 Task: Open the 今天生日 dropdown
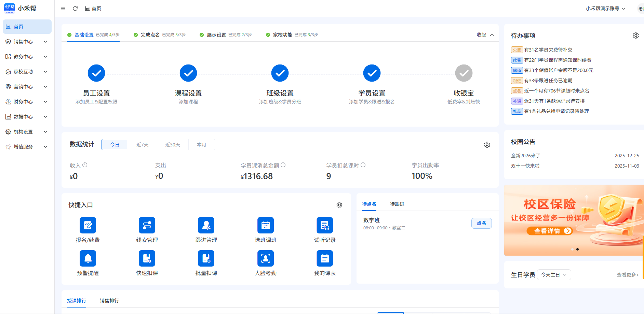pyautogui.click(x=554, y=275)
